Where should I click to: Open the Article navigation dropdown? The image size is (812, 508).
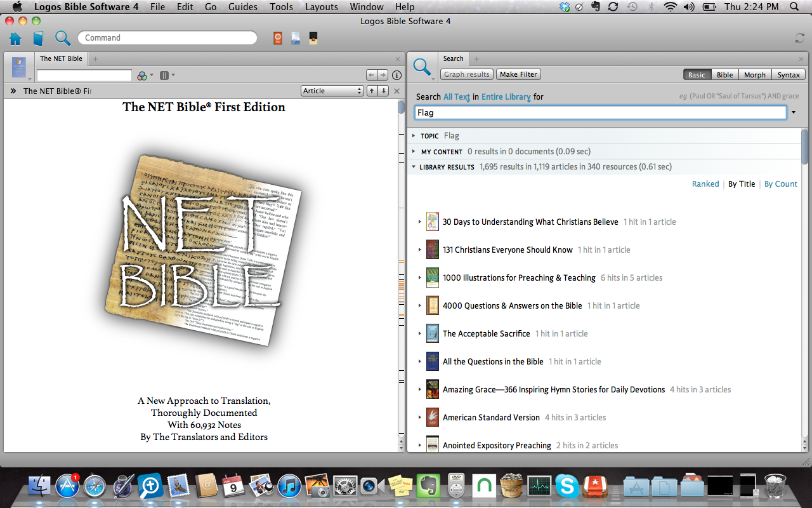tap(332, 91)
